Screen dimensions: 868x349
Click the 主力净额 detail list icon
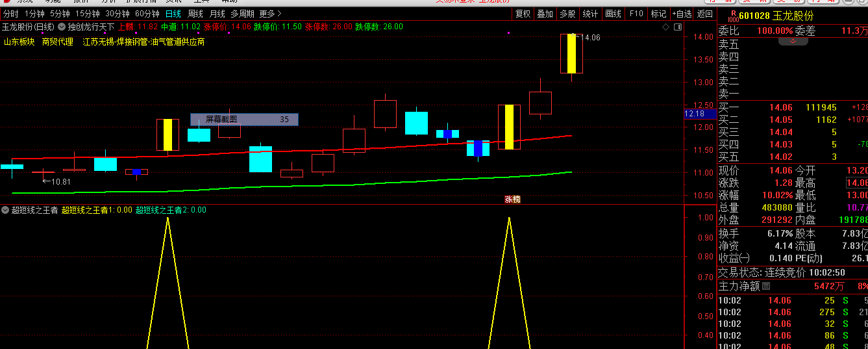click(x=765, y=286)
